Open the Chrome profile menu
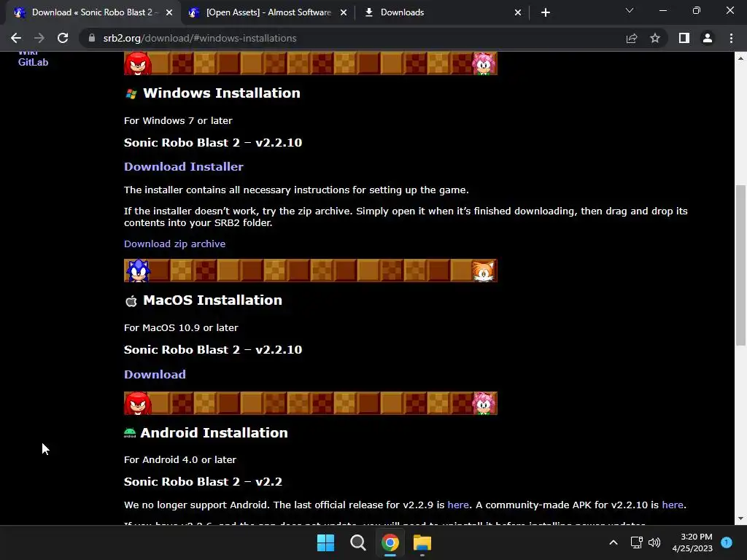The height and width of the screenshot is (560, 747). [x=708, y=38]
